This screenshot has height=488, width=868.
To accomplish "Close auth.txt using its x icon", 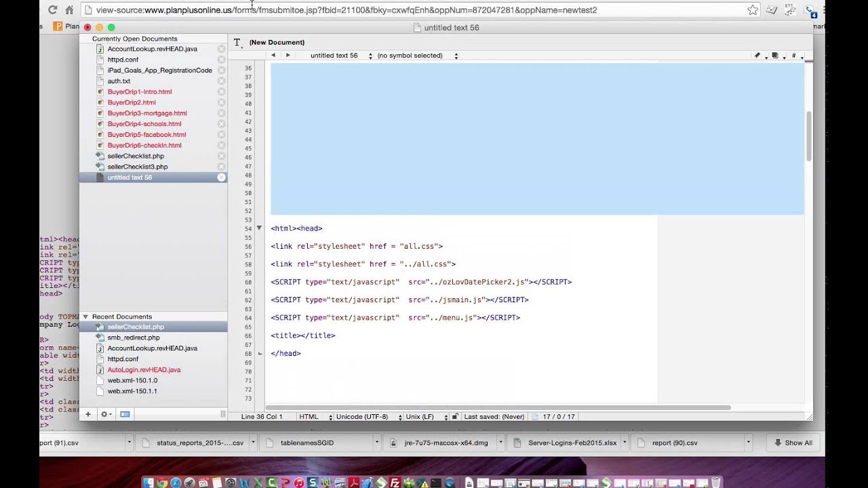I will coord(221,81).
